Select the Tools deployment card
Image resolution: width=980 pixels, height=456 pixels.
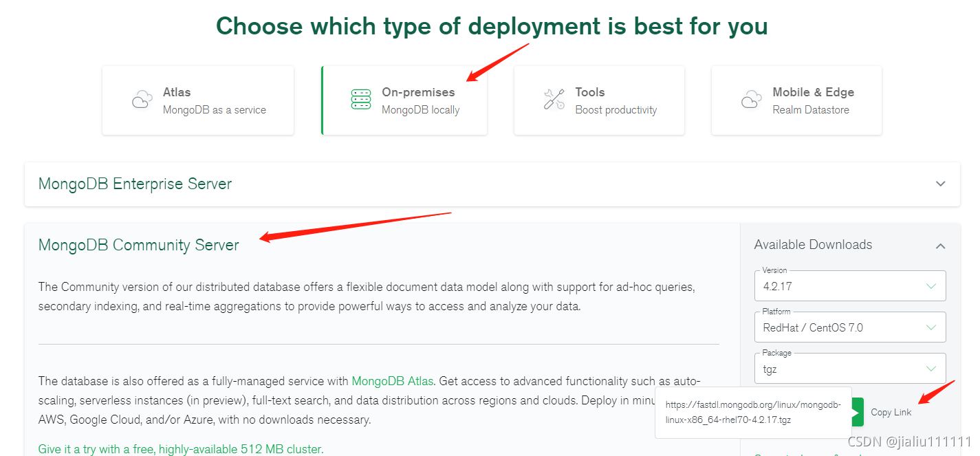(599, 100)
